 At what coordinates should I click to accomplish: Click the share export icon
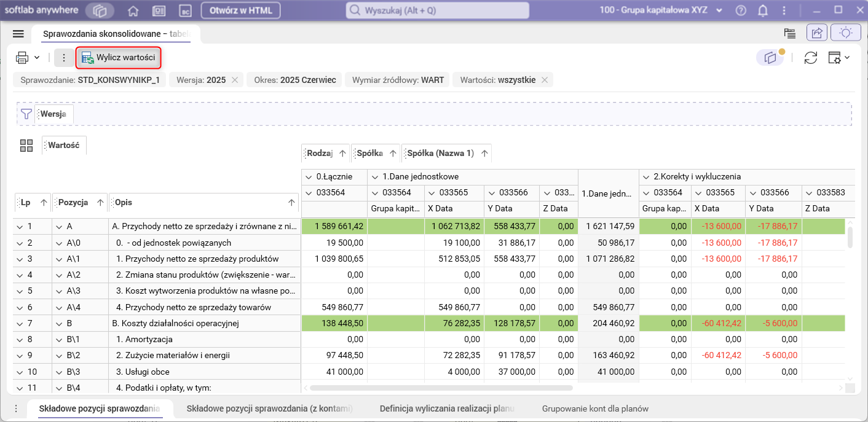pyautogui.click(x=817, y=33)
